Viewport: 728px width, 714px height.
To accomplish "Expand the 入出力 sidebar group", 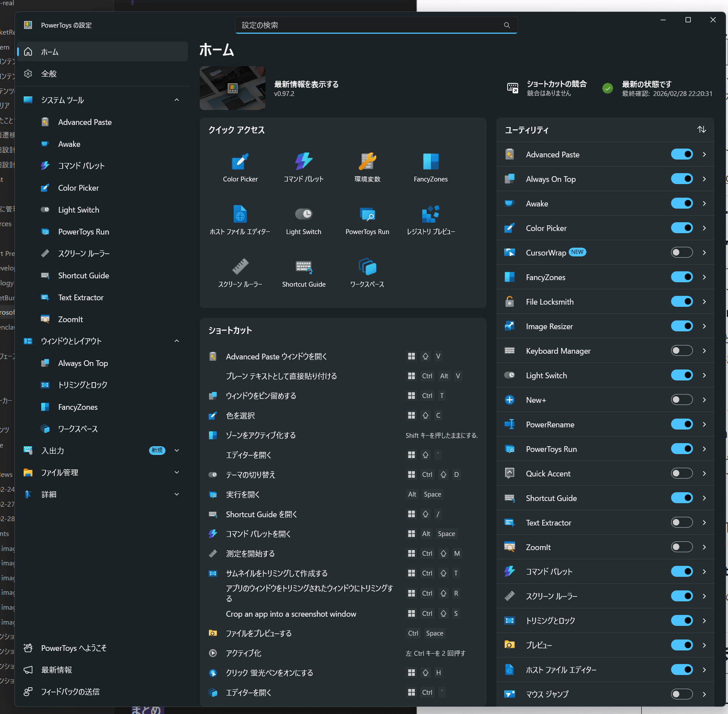I will (177, 451).
